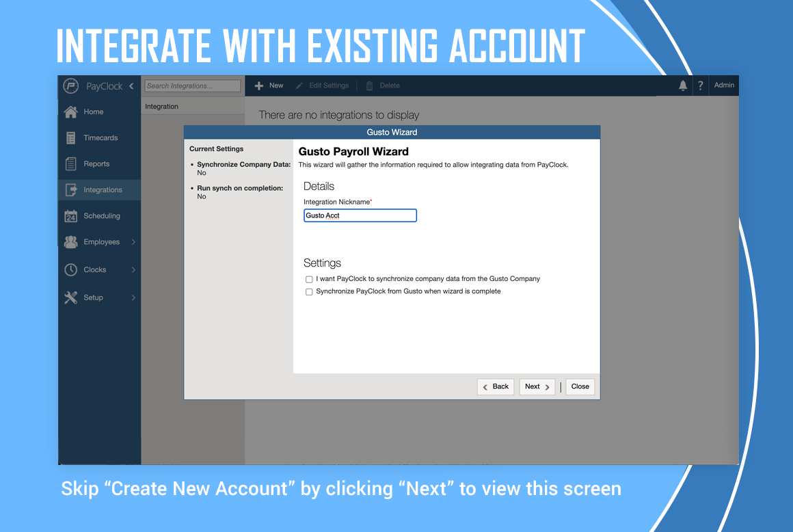This screenshot has height=532, width=793.
Task: Expand the Employees submenu arrow
Action: tap(133, 242)
